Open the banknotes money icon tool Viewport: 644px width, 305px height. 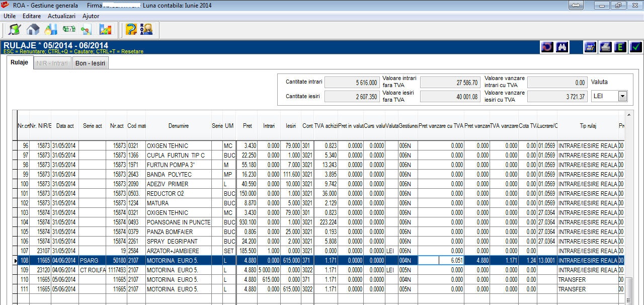point(69,29)
